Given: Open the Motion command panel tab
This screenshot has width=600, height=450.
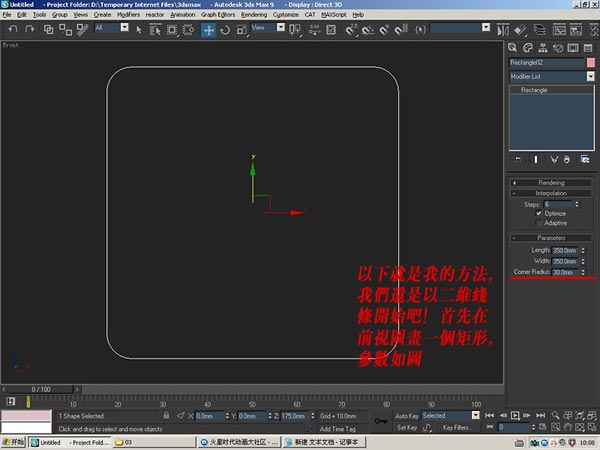Looking at the screenshot, I should (x=556, y=47).
